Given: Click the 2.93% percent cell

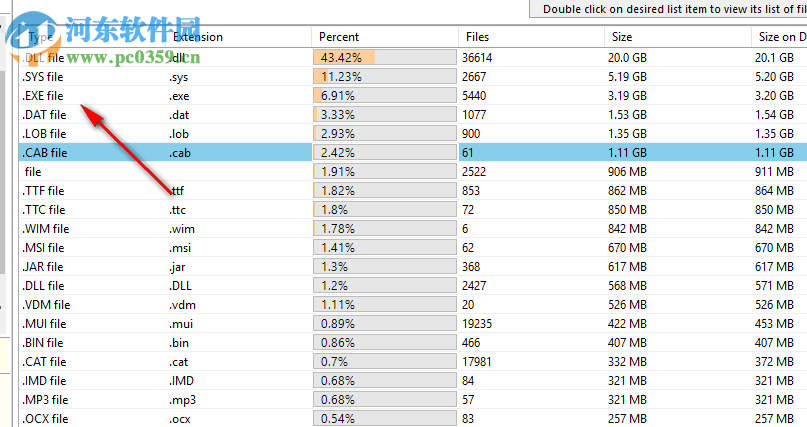Looking at the screenshot, I should (x=384, y=134).
